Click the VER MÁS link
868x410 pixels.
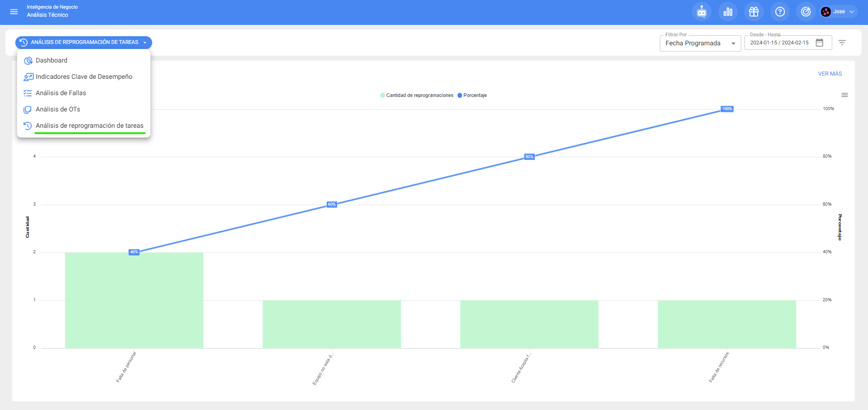click(x=830, y=74)
